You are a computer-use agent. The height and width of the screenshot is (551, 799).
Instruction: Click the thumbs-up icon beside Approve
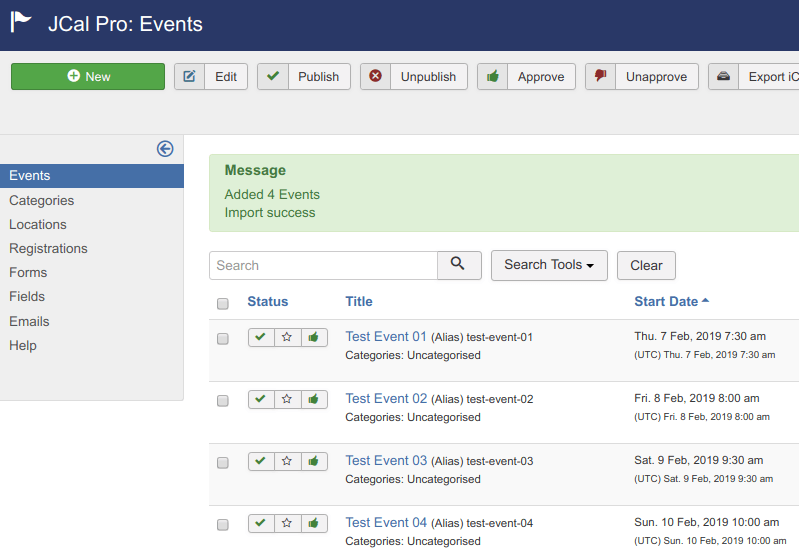[493, 76]
